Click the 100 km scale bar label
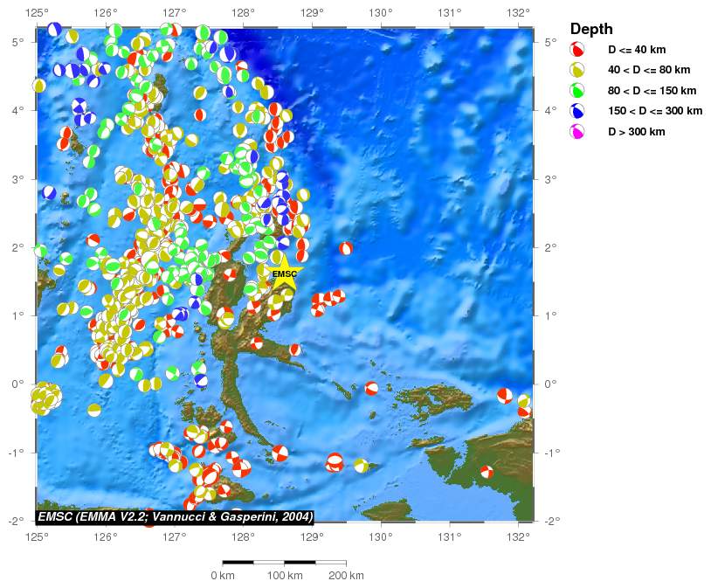This screenshot has width=711, height=588. [x=285, y=576]
